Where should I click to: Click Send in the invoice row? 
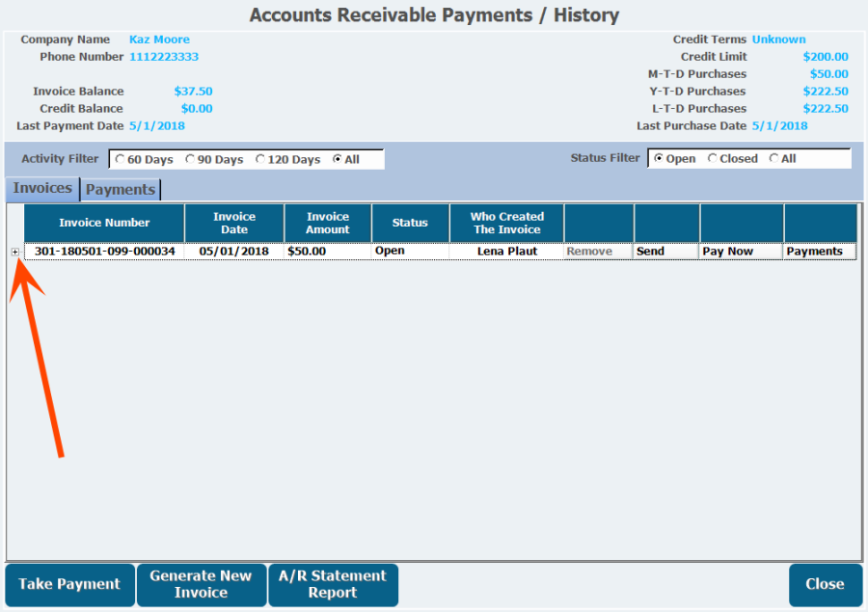click(x=665, y=252)
